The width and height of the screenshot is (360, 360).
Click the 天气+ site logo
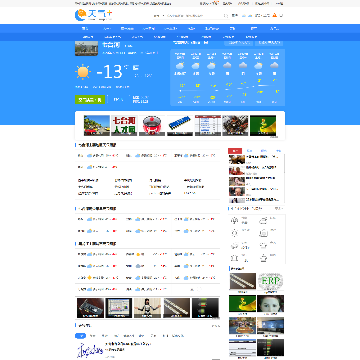coord(93,15)
